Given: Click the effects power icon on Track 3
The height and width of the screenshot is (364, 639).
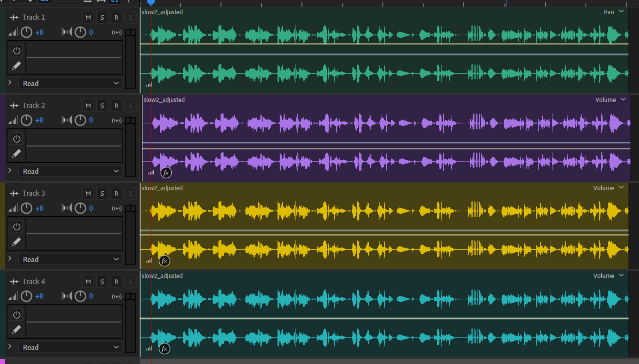Looking at the screenshot, I should [x=16, y=226].
